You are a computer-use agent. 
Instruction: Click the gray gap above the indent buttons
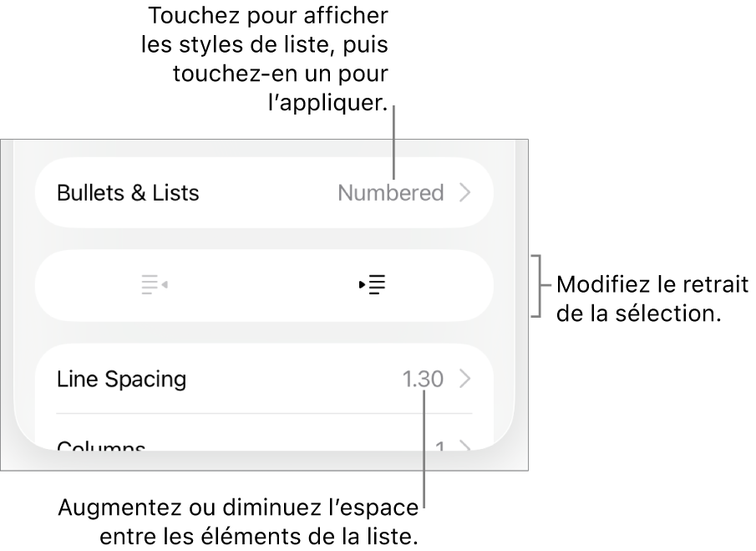tap(264, 239)
